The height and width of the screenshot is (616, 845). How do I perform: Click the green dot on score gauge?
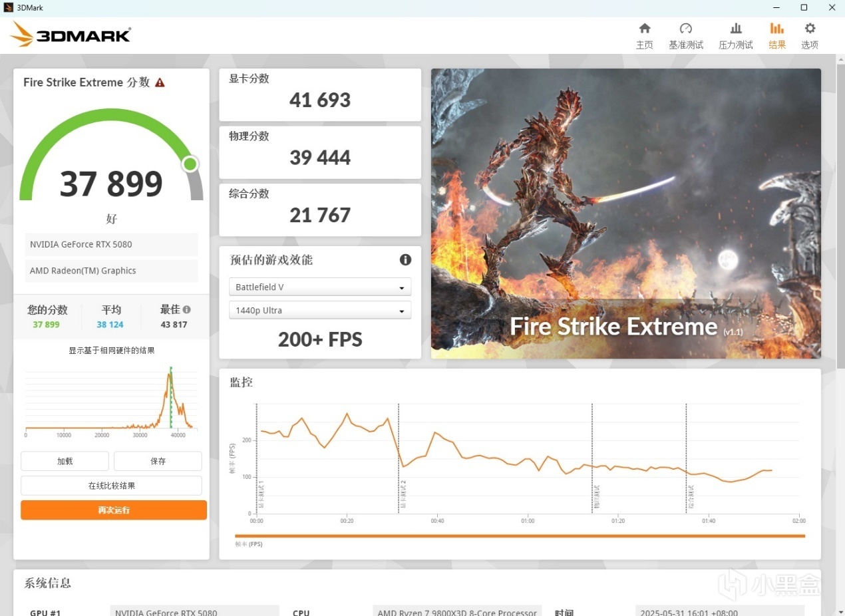click(x=190, y=164)
